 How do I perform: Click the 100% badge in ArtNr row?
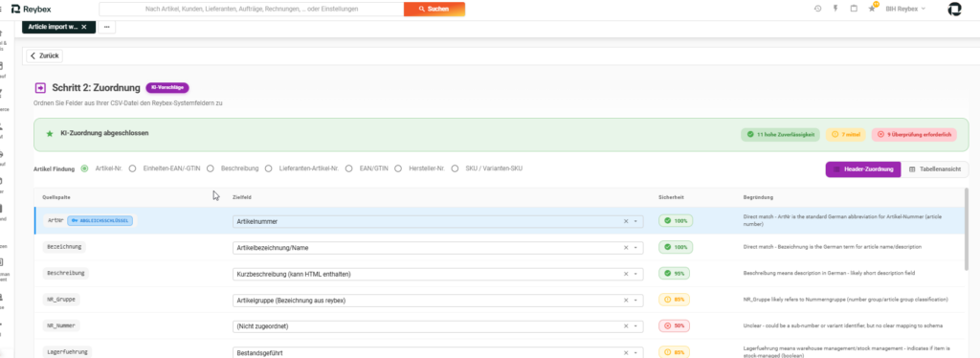[x=675, y=220]
